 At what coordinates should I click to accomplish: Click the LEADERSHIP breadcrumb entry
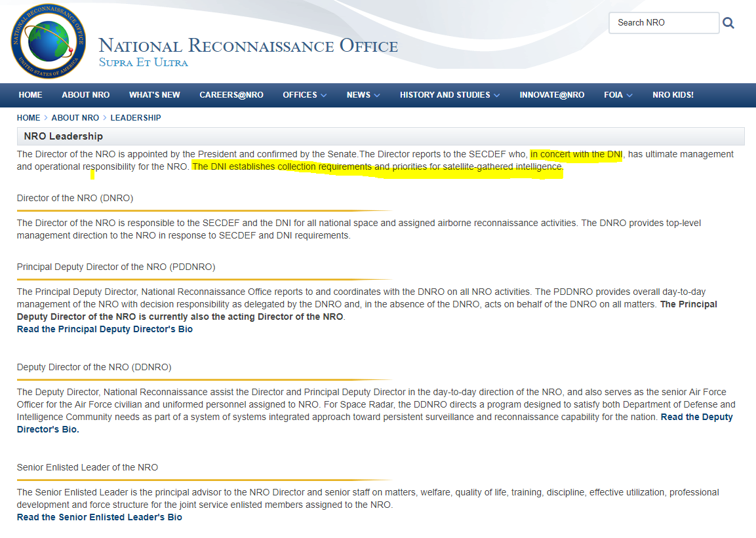pos(135,118)
